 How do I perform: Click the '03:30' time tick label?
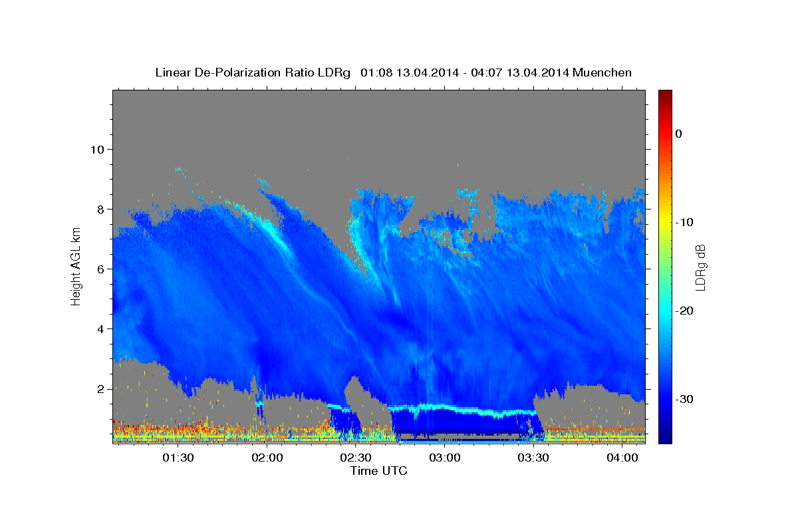pyautogui.click(x=533, y=458)
